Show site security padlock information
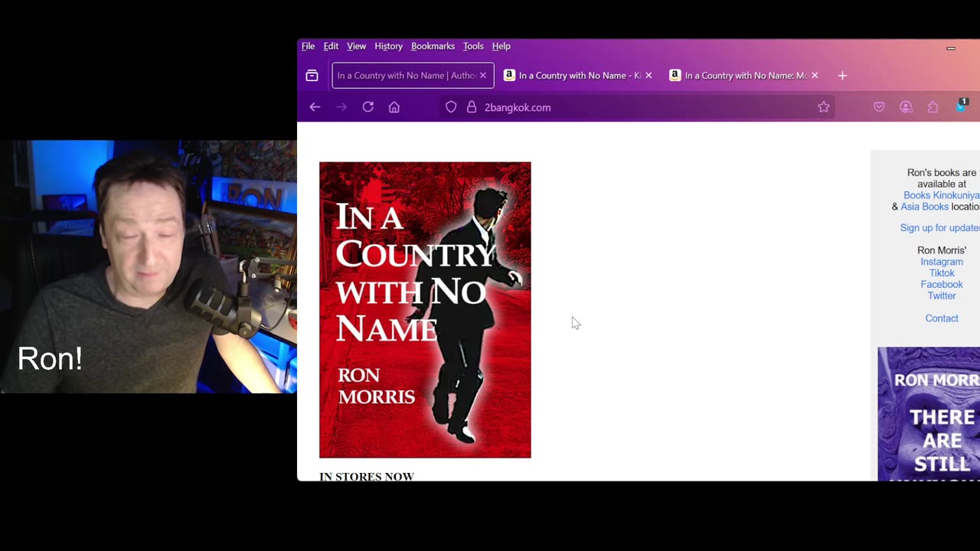The width and height of the screenshot is (980, 551). point(472,107)
